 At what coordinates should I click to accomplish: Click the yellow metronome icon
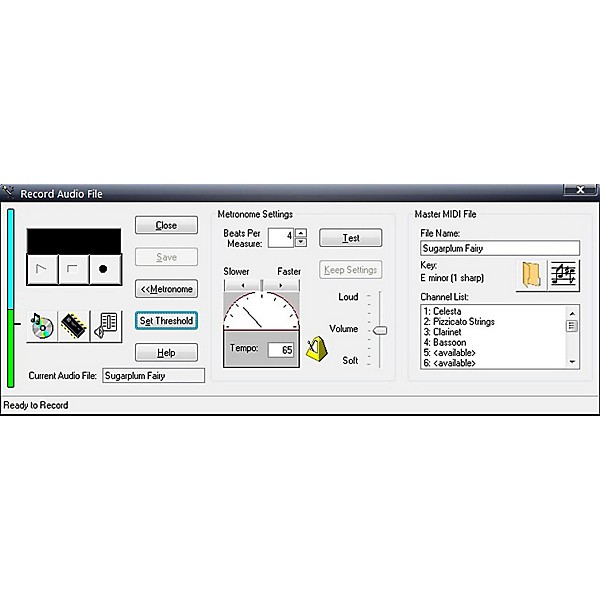tap(317, 348)
